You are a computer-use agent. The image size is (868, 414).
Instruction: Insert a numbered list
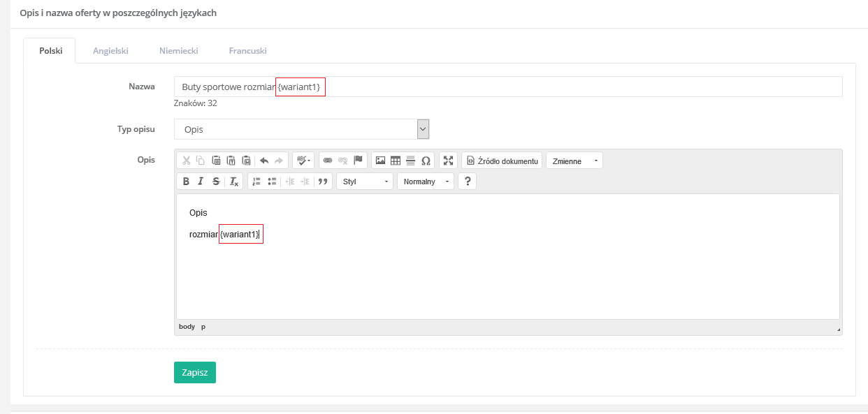pos(256,182)
